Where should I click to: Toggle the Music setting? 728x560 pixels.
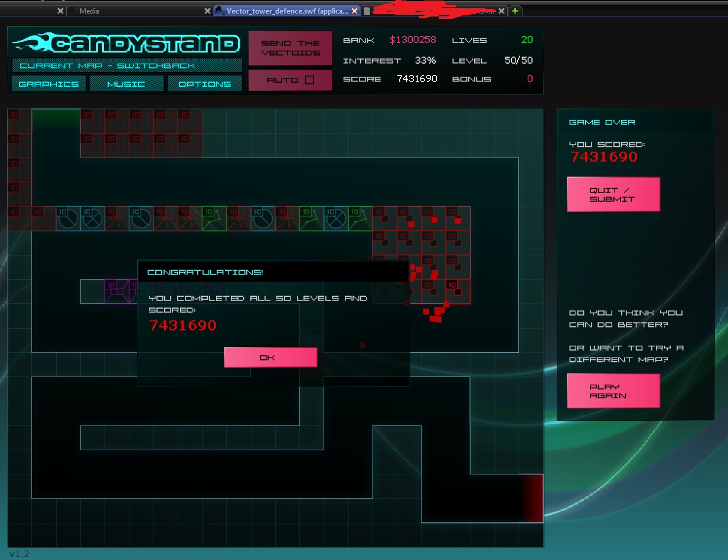click(126, 84)
